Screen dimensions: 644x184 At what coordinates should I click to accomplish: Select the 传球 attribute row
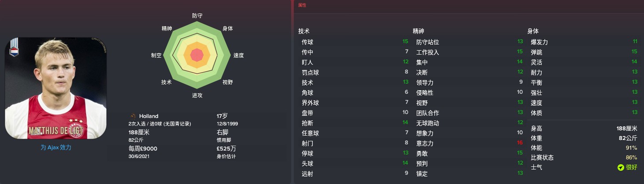click(354, 42)
